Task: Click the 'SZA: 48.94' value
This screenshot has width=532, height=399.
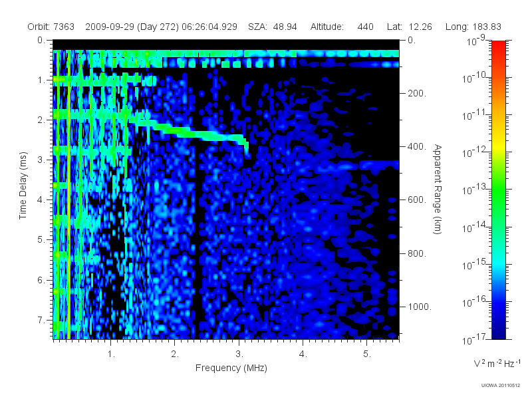Action: [x=273, y=27]
